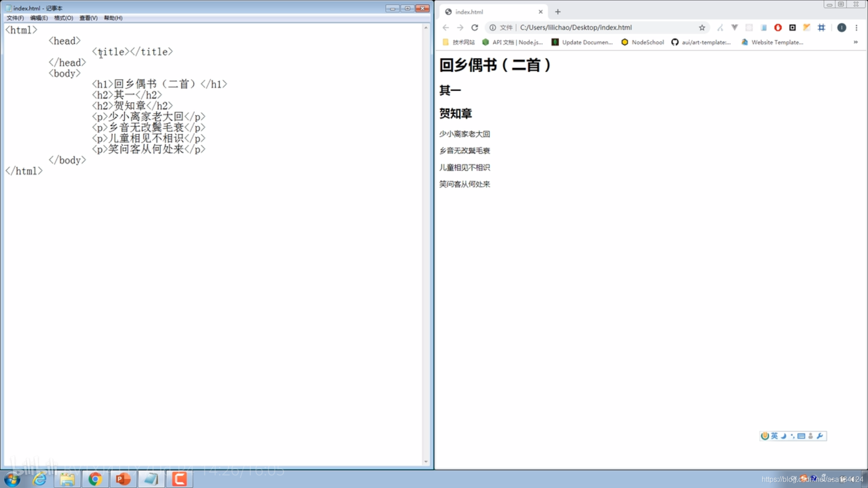
Task: Reload the index.html page
Action: (475, 28)
